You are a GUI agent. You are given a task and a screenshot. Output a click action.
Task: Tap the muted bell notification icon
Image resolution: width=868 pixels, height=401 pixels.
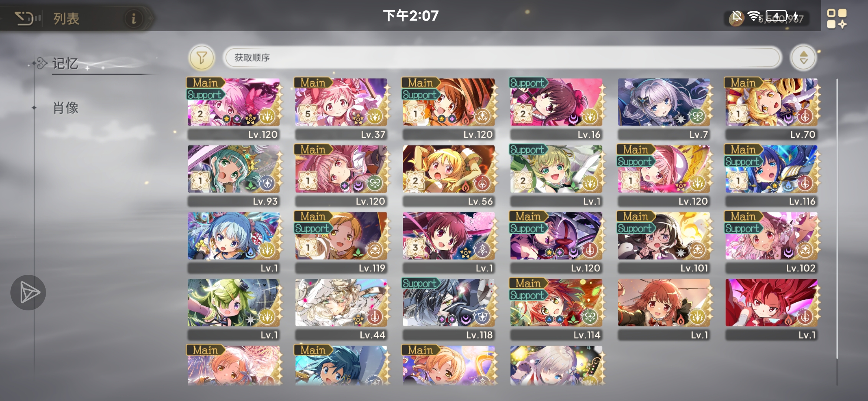737,16
